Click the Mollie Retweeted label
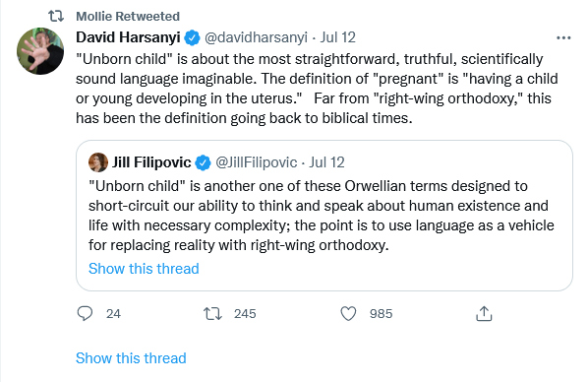This screenshot has width=588, height=382. pyautogui.click(x=128, y=16)
